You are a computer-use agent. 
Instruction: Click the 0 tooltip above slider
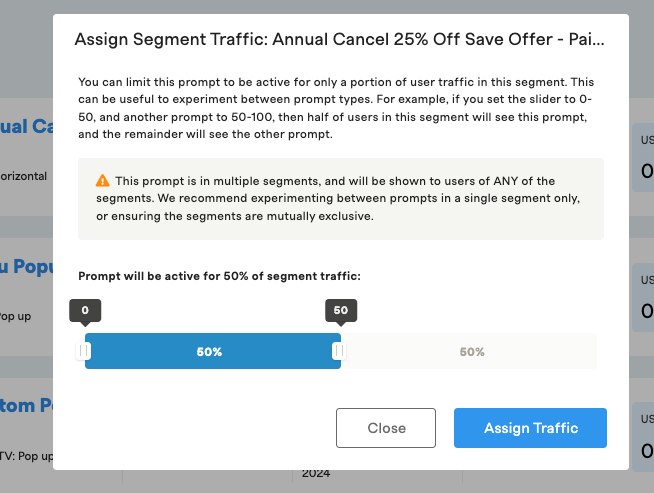coord(85,310)
